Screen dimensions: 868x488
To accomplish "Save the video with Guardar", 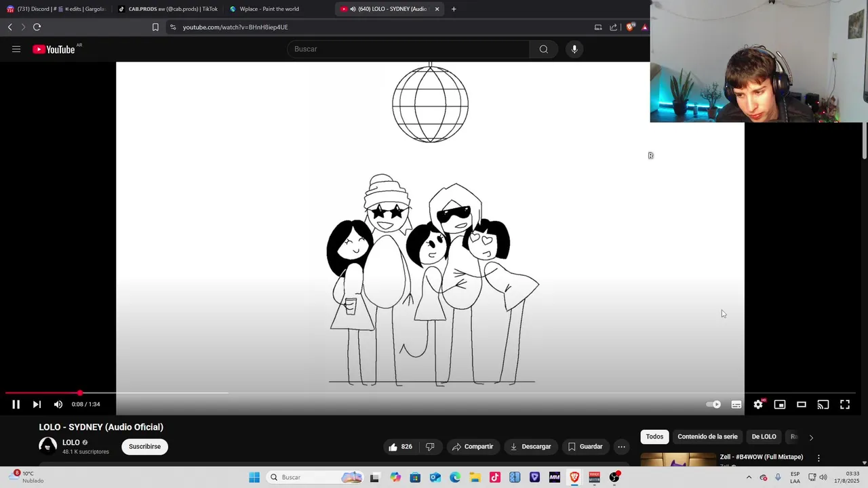I will [585, 447].
